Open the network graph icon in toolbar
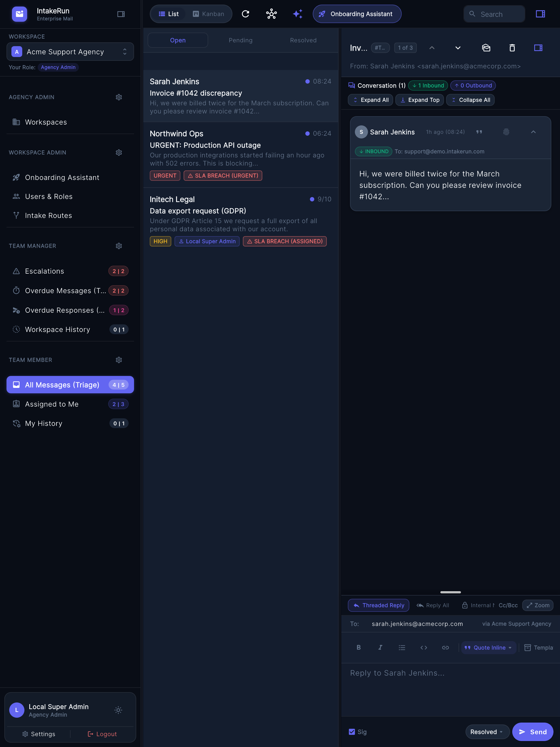The height and width of the screenshot is (747, 560). (271, 14)
